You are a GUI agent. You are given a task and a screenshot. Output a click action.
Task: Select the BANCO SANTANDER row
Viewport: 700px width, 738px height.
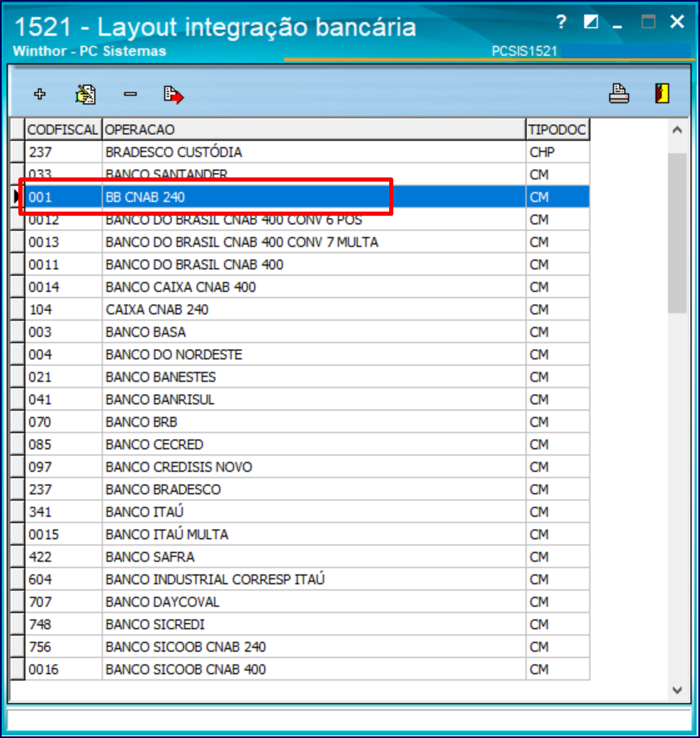pos(250,174)
